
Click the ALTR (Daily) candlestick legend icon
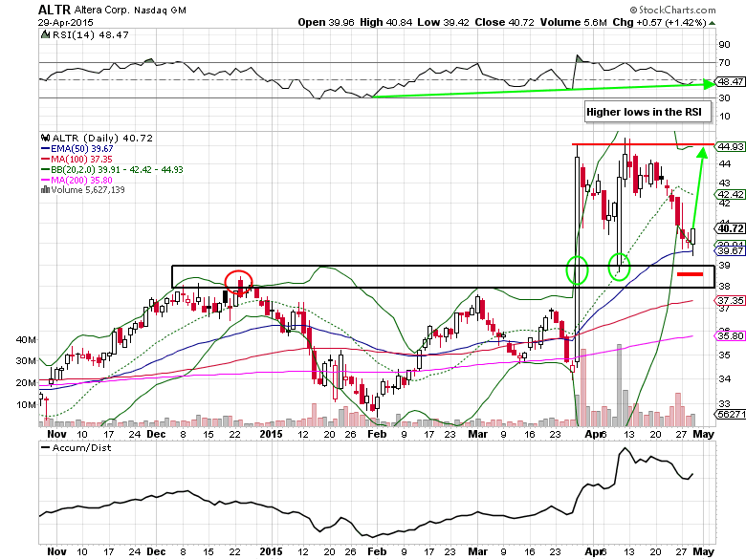tap(44, 137)
